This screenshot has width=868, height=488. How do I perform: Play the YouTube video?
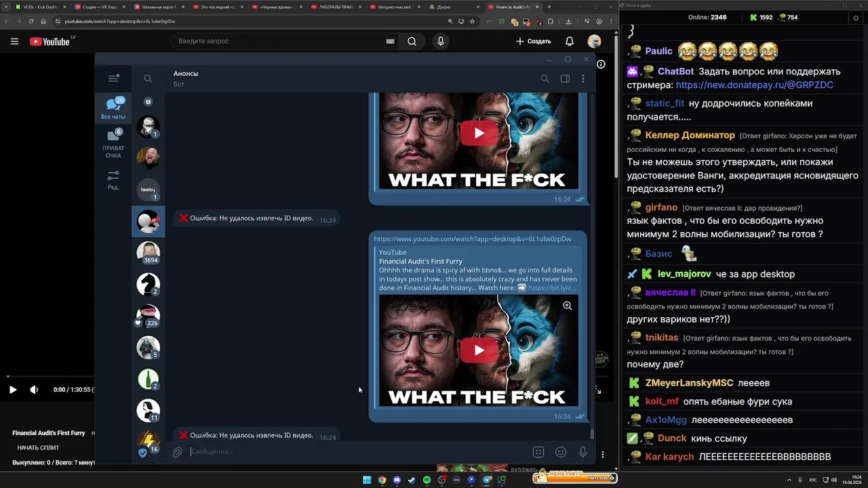[x=12, y=390]
